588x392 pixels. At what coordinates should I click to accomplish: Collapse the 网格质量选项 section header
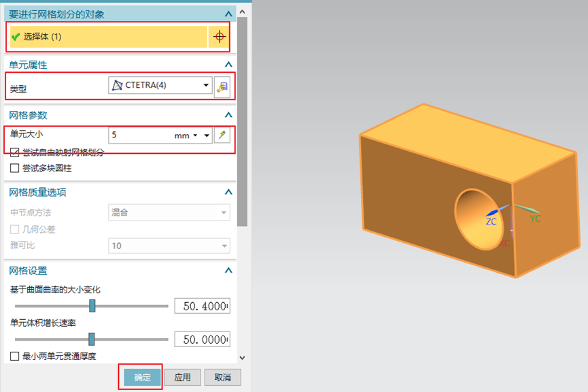228,193
